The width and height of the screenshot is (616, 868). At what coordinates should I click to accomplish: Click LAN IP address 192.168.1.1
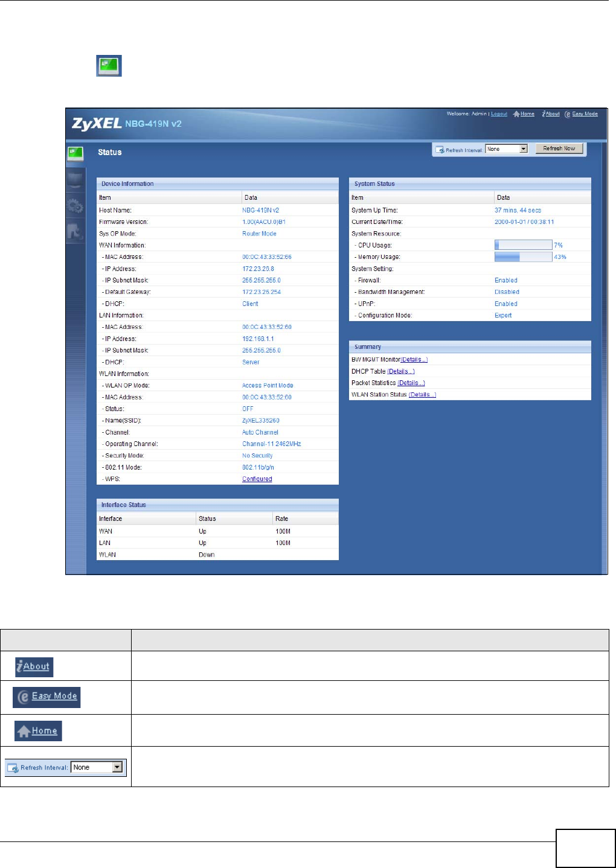[x=258, y=339]
